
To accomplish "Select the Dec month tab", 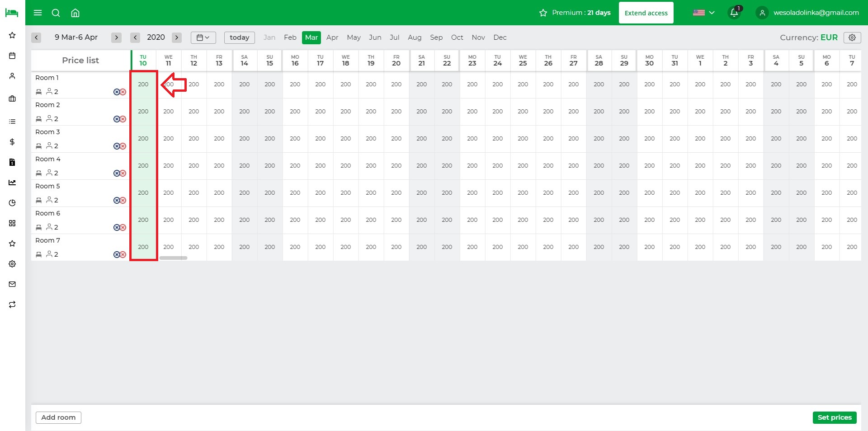I will coord(500,37).
